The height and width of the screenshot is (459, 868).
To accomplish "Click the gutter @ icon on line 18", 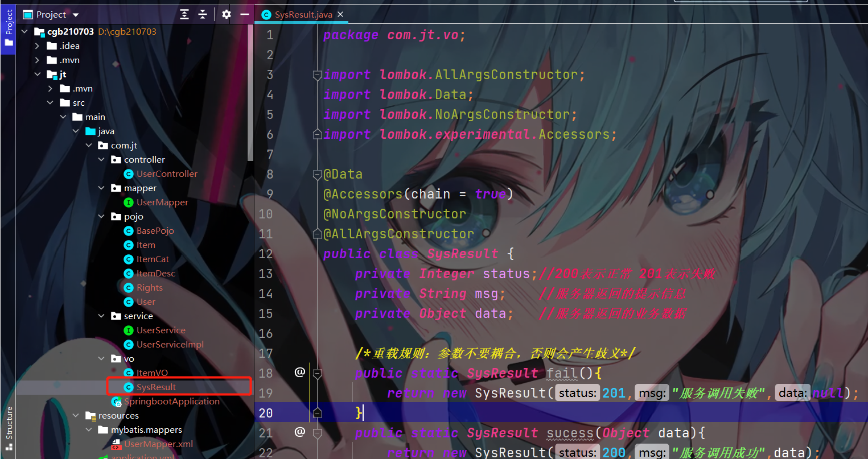I will 299,372.
